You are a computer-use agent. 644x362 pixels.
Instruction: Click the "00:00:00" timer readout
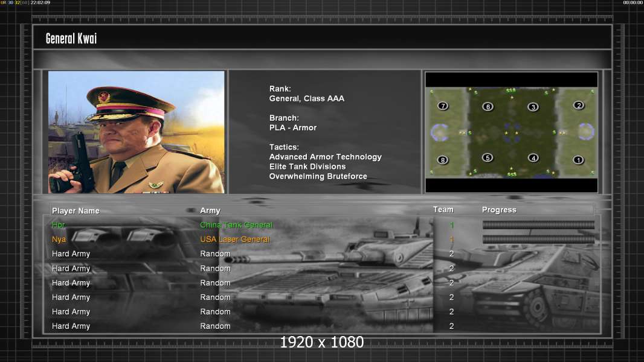(x=633, y=2)
